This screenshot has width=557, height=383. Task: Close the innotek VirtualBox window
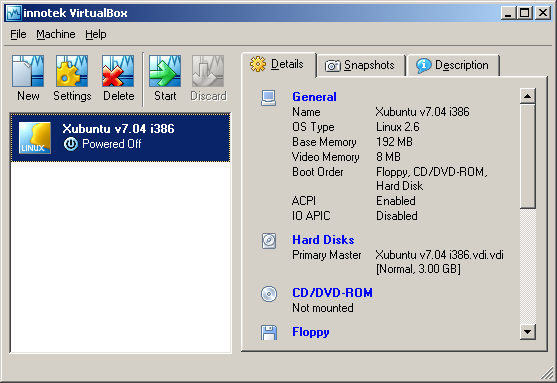point(543,13)
